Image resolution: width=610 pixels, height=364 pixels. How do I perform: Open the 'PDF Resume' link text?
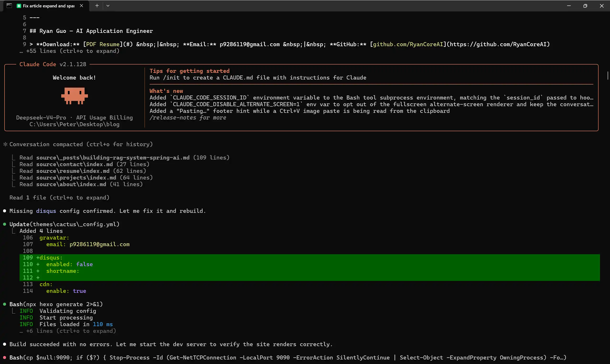pyautogui.click(x=103, y=44)
